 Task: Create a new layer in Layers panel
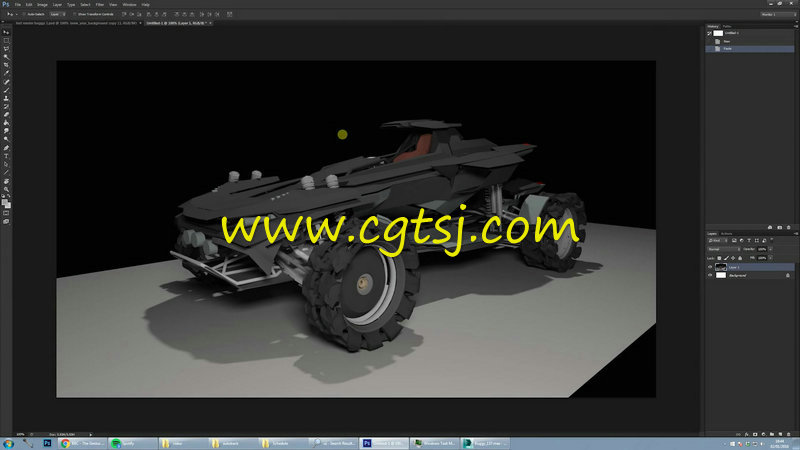[x=780, y=434]
